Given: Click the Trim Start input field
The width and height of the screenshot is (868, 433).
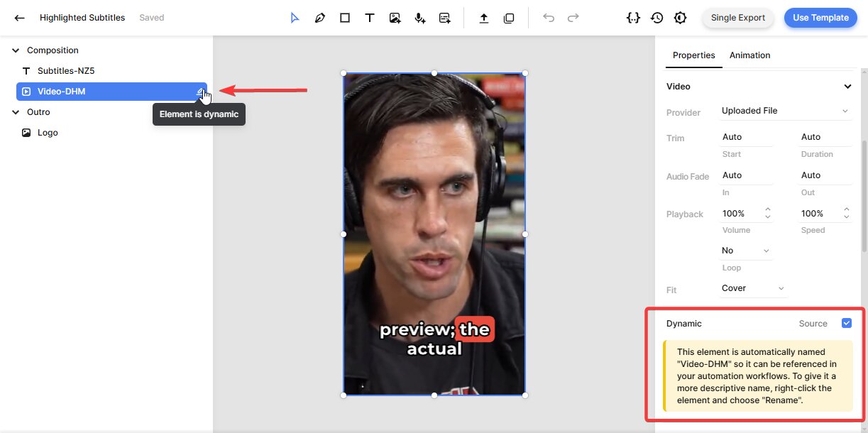Looking at the screenshot, I should tap(747, 137).
